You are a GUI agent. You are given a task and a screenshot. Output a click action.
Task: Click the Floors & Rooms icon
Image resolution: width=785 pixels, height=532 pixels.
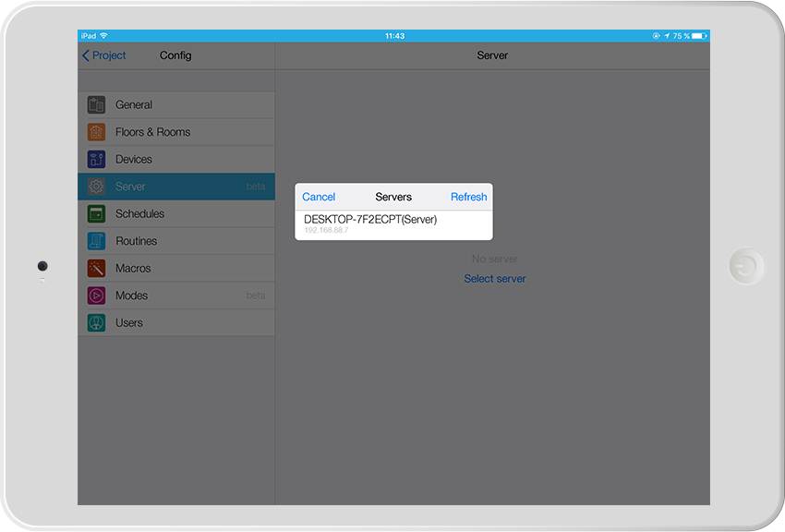point(96,132)
